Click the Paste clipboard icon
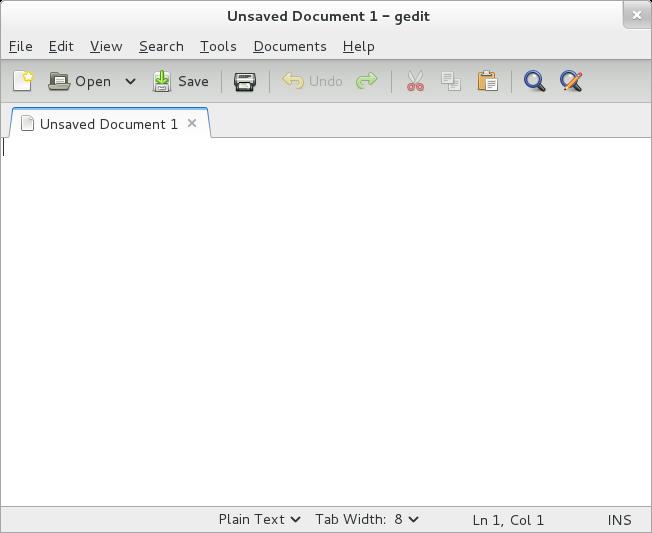 (x=487, y=81)
